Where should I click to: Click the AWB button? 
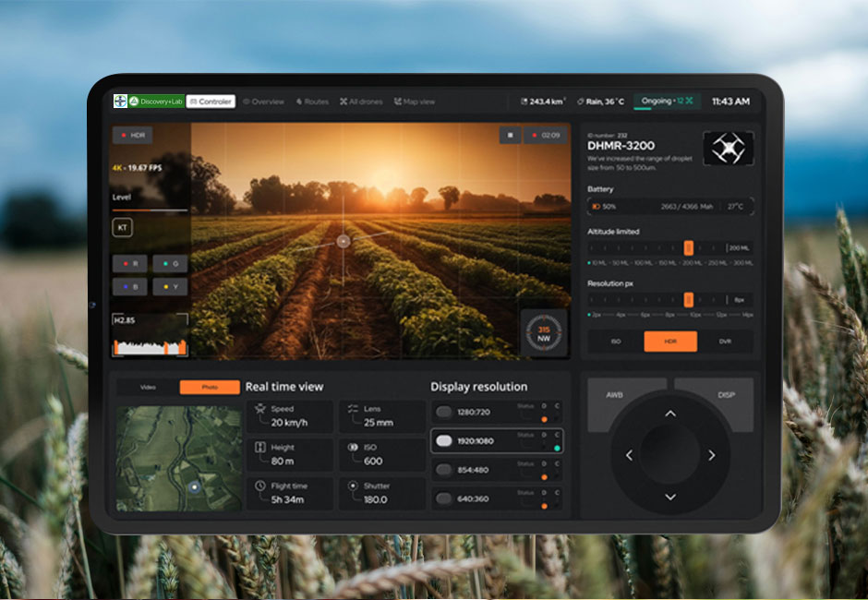pyautogui.click(x=615, y=395)
